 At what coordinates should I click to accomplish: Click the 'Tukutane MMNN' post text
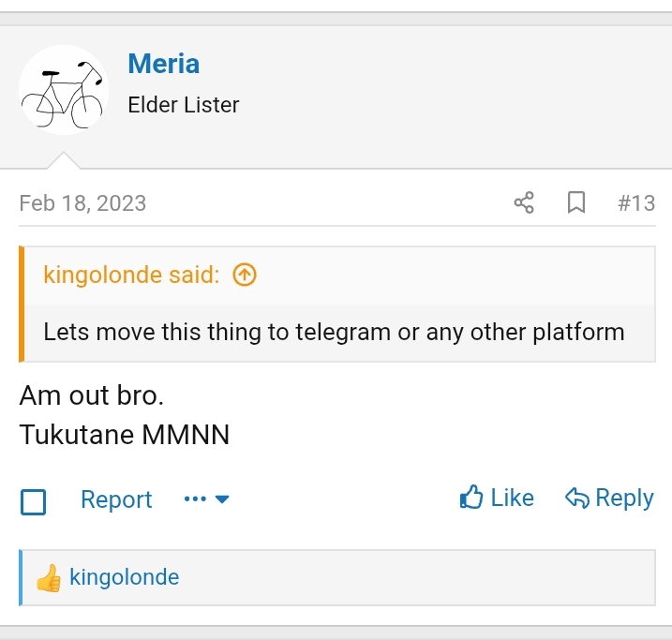[x=124, y=436]
